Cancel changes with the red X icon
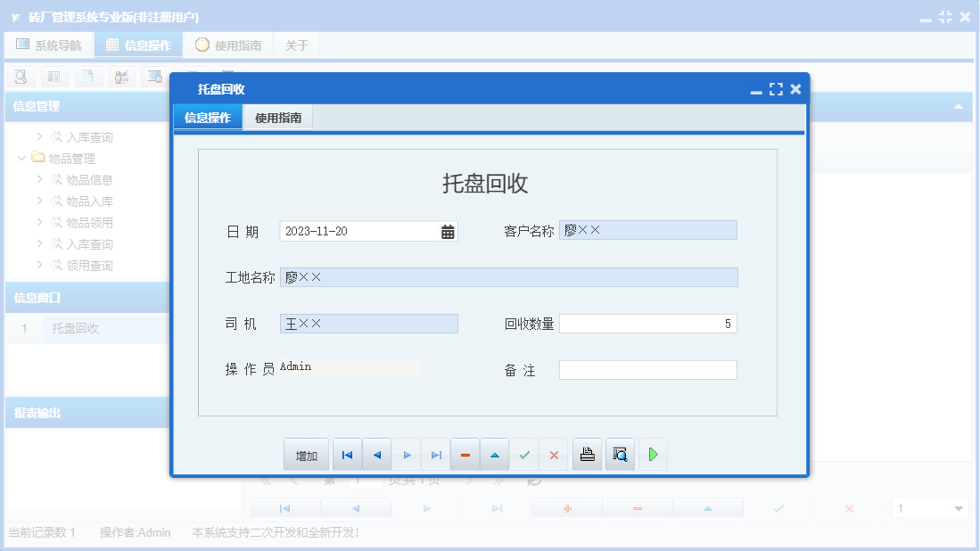The width and height of the screenshot is (980, 551). (554, 454)
